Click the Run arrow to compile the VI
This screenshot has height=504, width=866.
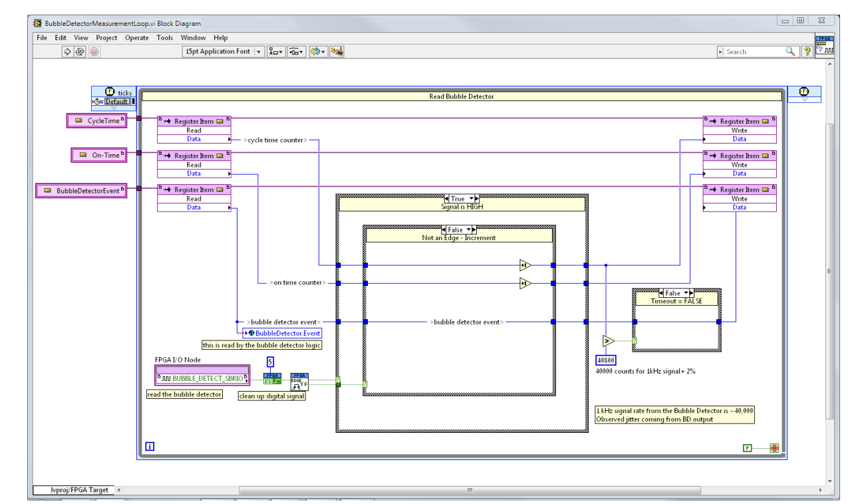click(67, 51)
